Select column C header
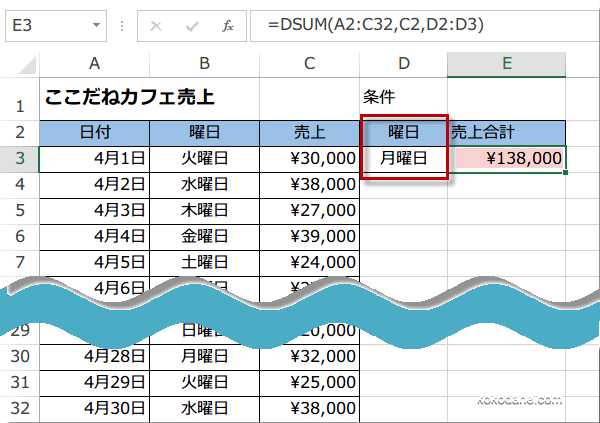Screen dimensions: 600x423 (310, 64)
